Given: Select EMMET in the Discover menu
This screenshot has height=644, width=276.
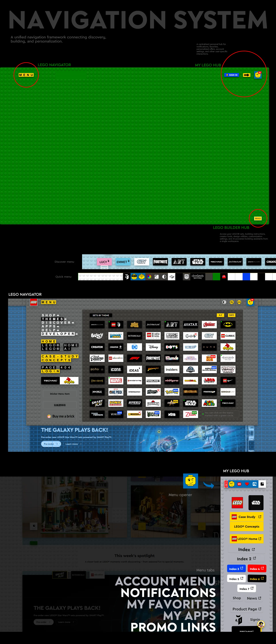Looking at the screenshot, I should (123, 262).
